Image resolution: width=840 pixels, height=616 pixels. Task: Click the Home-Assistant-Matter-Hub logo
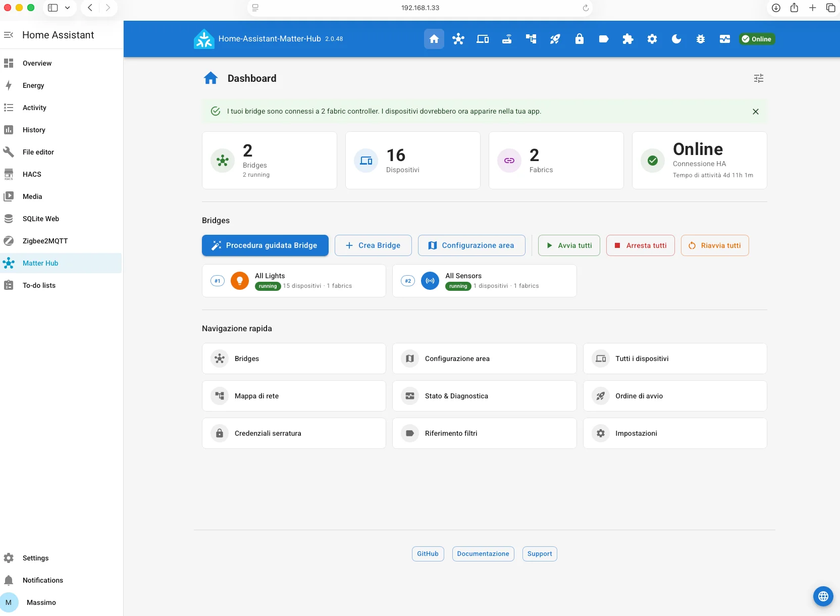click(204, 39)
